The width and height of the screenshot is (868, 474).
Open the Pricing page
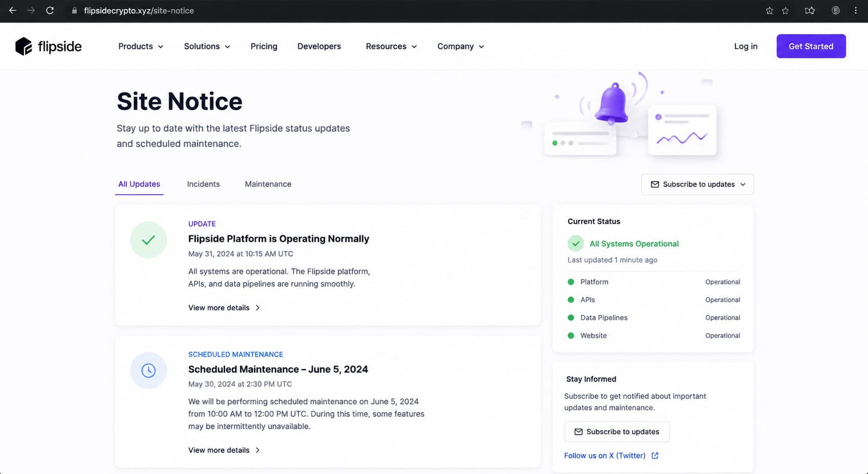point(264,46)
